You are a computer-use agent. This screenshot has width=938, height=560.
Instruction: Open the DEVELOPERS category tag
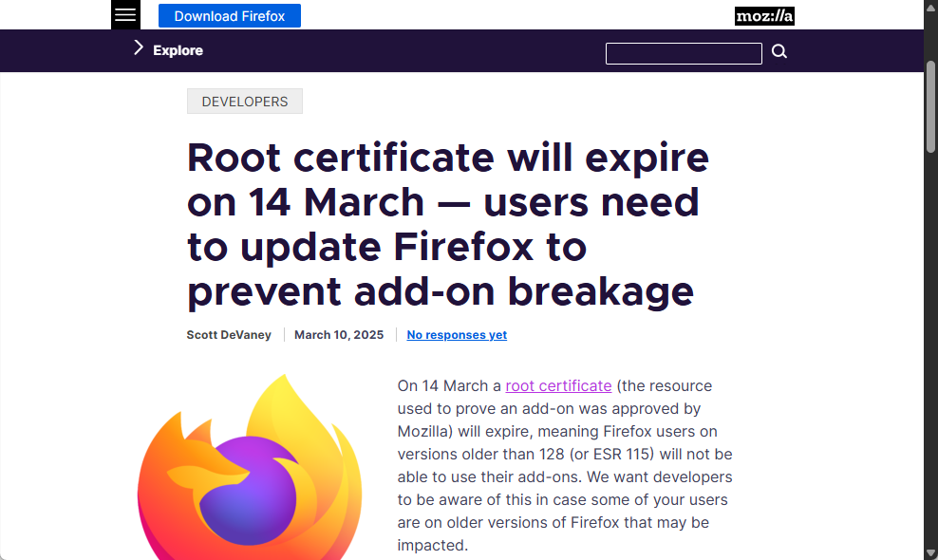(244, 101)
